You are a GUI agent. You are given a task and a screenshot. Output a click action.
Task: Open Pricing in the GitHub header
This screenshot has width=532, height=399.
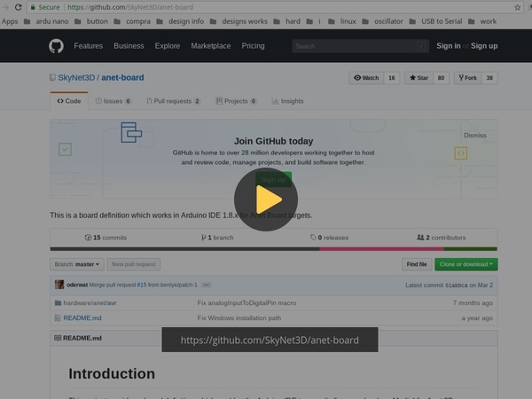[253, 46]
